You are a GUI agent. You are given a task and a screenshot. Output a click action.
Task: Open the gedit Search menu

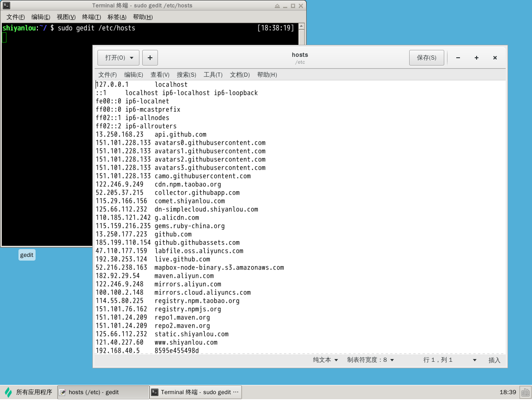(x=186, y=75)
